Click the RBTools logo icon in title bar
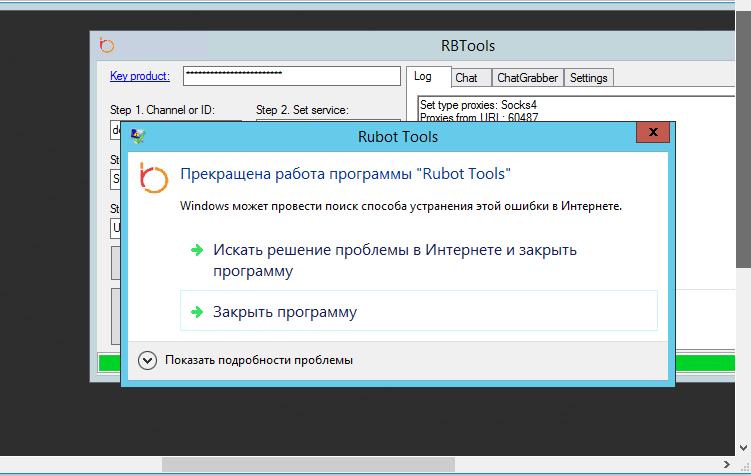Viewport: 751px width, 476px height. coord(106,45)
